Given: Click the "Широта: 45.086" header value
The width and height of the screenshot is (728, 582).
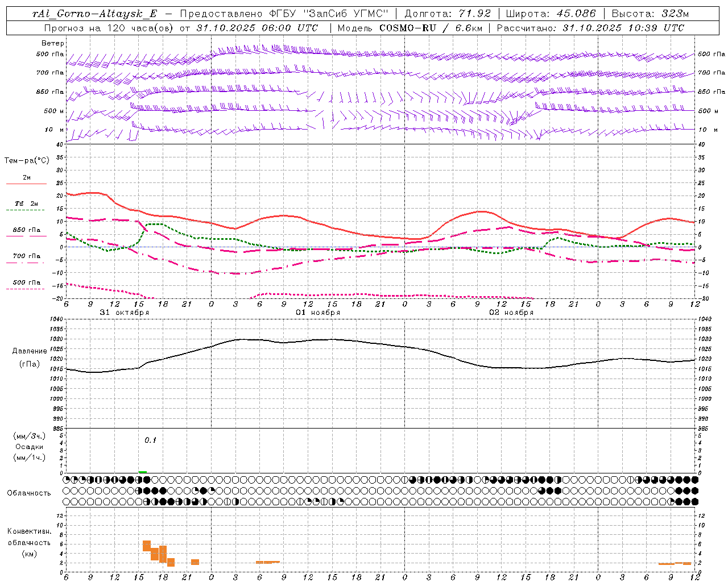Looking at the screenshot, I should tap(551, 14).
